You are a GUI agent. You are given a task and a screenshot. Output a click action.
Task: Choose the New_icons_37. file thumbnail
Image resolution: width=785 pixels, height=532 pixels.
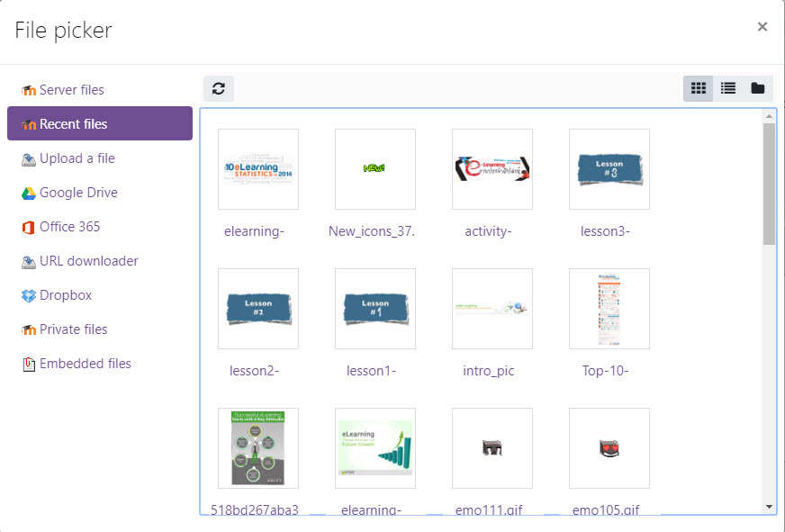375,169
